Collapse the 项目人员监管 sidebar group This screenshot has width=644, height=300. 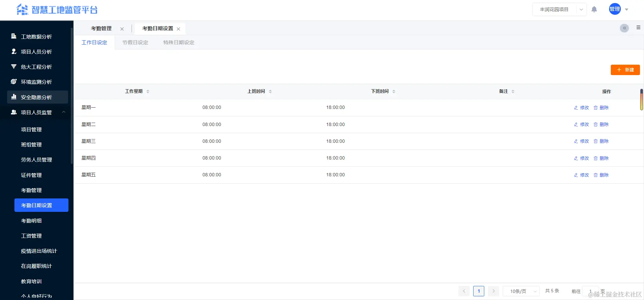pyautogui.click(x=37, y=112)
